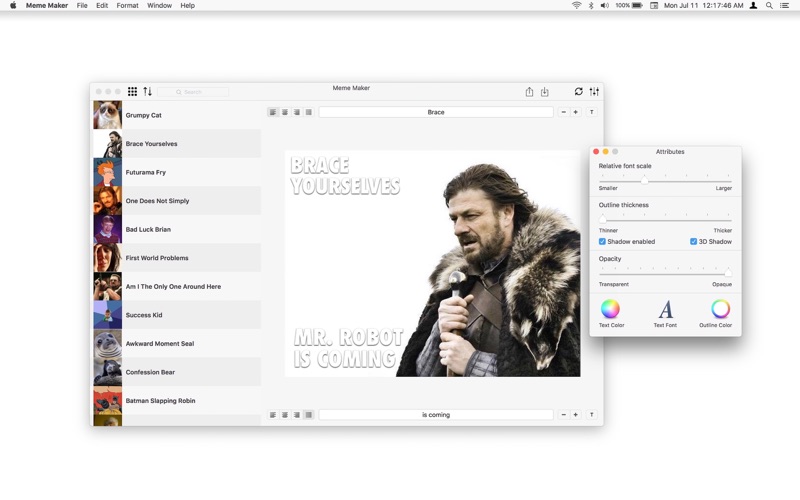Select the Bad Luck Brian meme
Image resolution: width=800 pixels, height=500 pixels.
[x=177, y=229]
